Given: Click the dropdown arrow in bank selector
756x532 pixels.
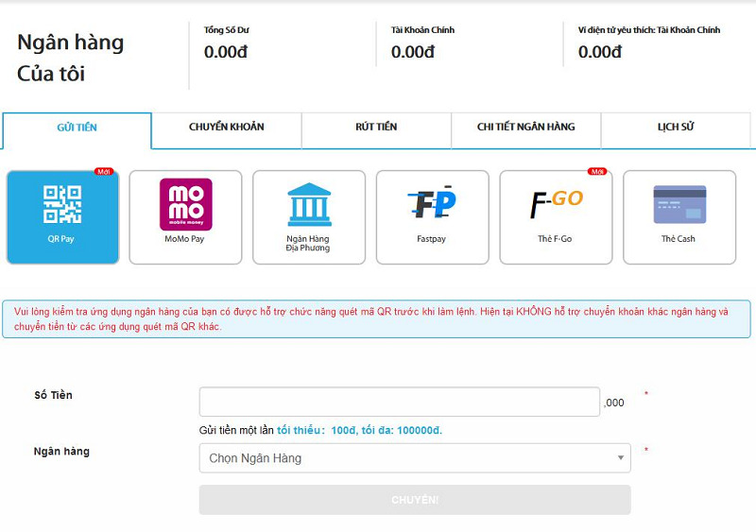Looking at the screenshot, I should [x=620, y=458].
